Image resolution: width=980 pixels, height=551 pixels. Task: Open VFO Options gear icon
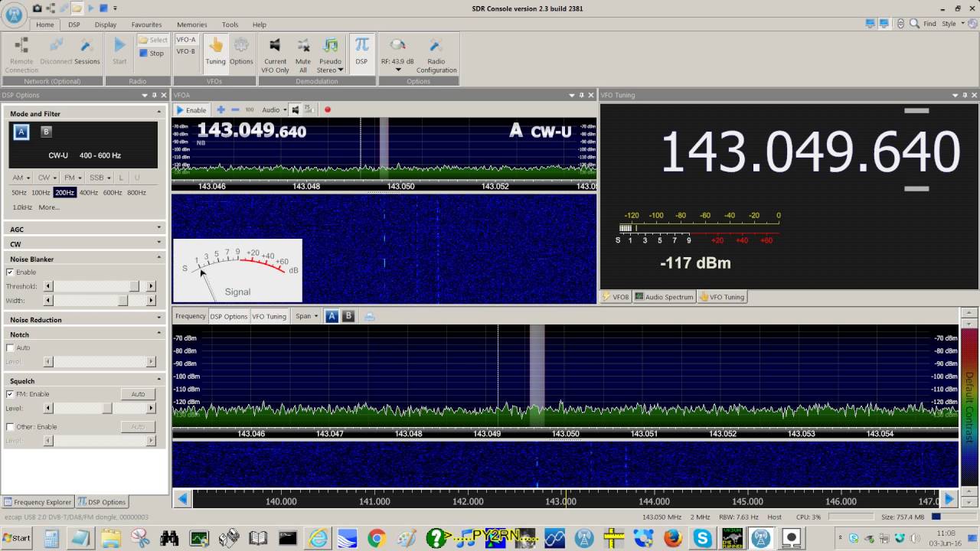241,47
